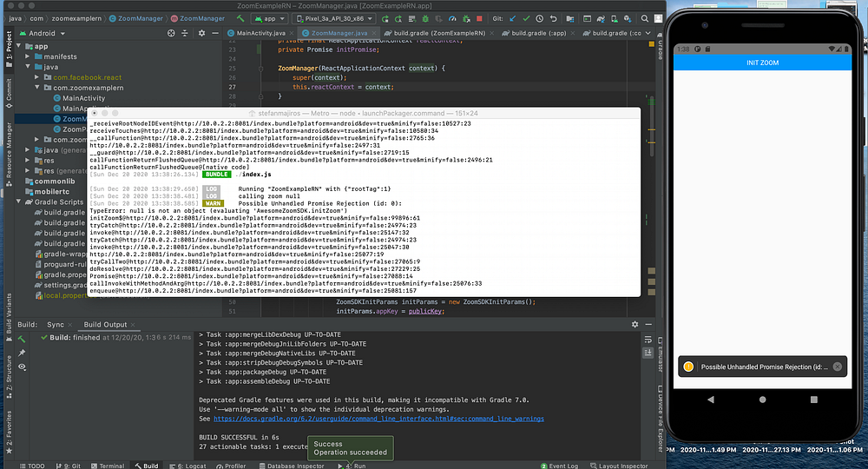
Task: Collapse the Gradle Scripts node
Action: [x=18, y=201]
